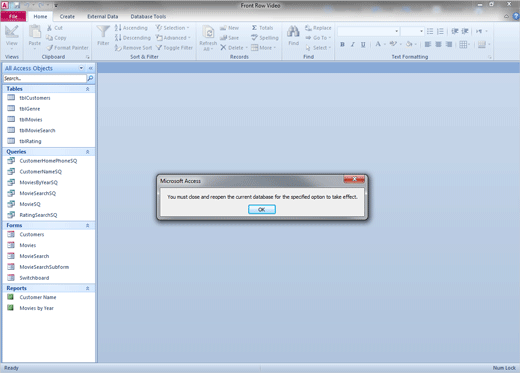Align text left in Text Formatting
This screenshot has height=373, width=520.
tap(428, 44)
